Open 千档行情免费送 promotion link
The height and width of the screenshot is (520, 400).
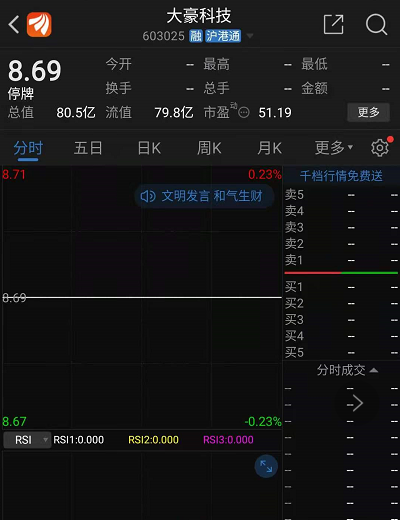[x=341, y=176]
